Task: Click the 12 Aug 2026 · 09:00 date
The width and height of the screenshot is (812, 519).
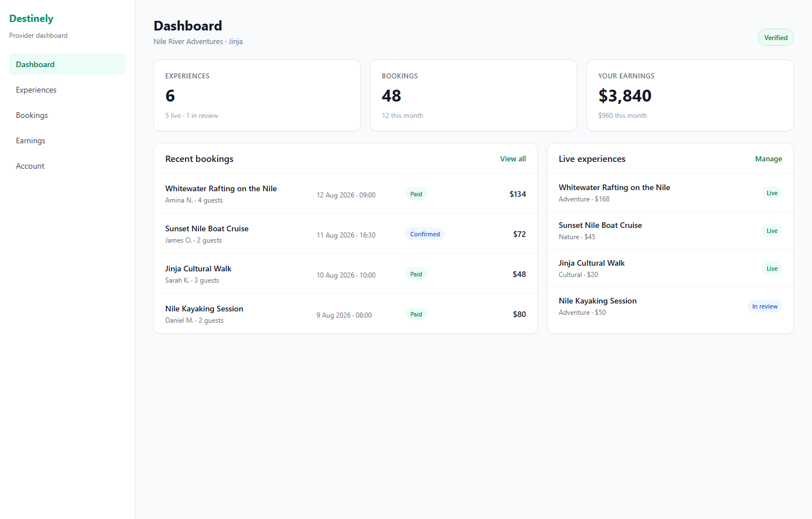Action: point(346,195)
